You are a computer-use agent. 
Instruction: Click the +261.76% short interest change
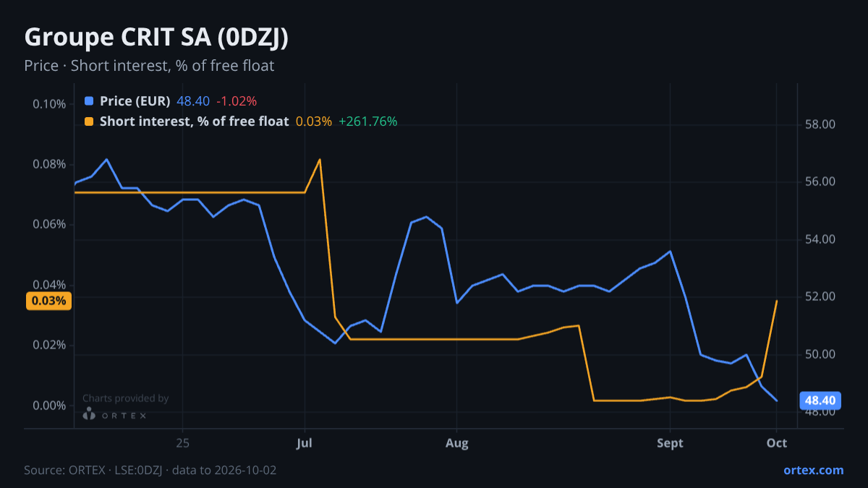click(367, 121)
